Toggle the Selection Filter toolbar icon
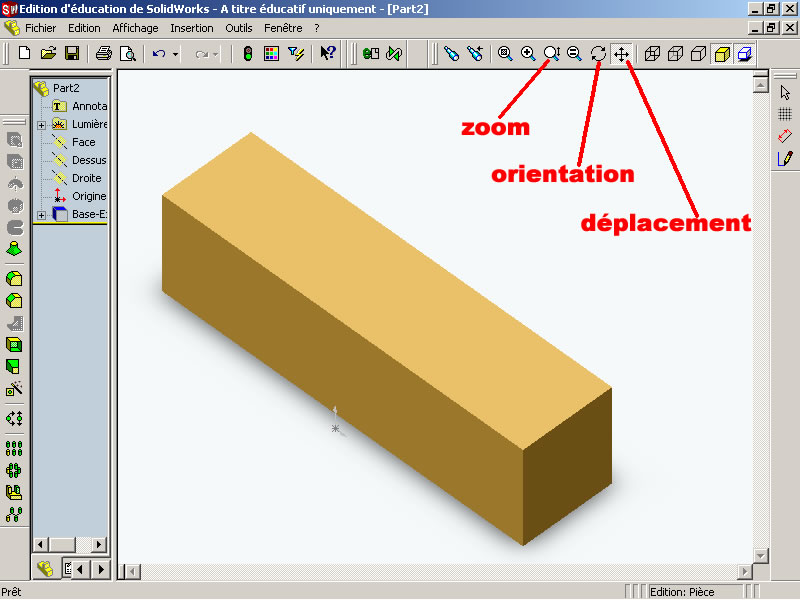The width and height of the screenshot is (800, 600). [295, 54]
